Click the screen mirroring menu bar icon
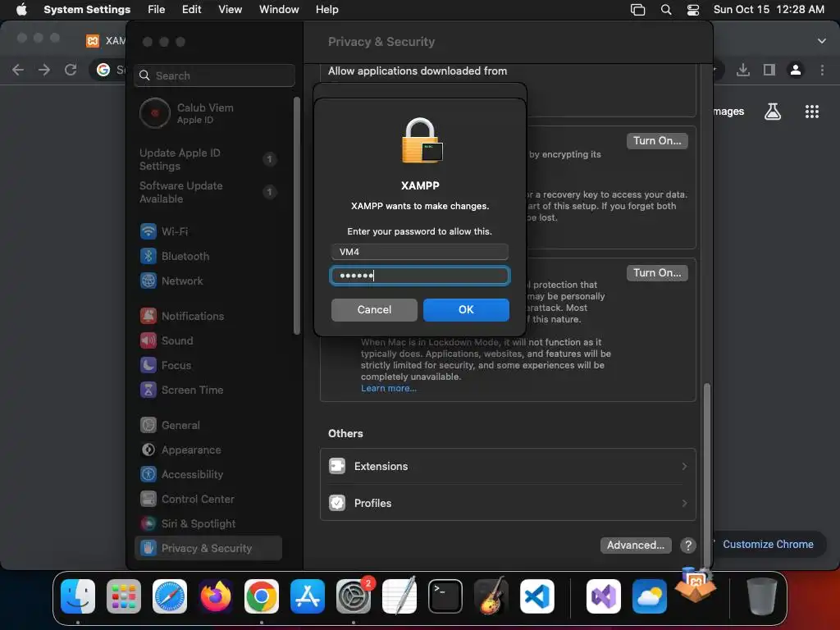840x630 pixels. (x=637, y=10)
